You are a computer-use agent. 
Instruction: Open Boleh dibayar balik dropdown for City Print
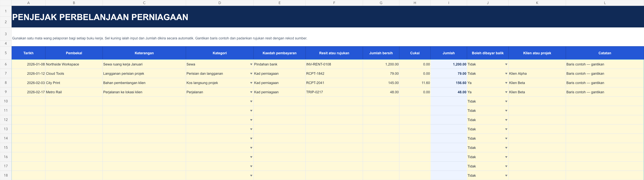[x=506, y=83]
